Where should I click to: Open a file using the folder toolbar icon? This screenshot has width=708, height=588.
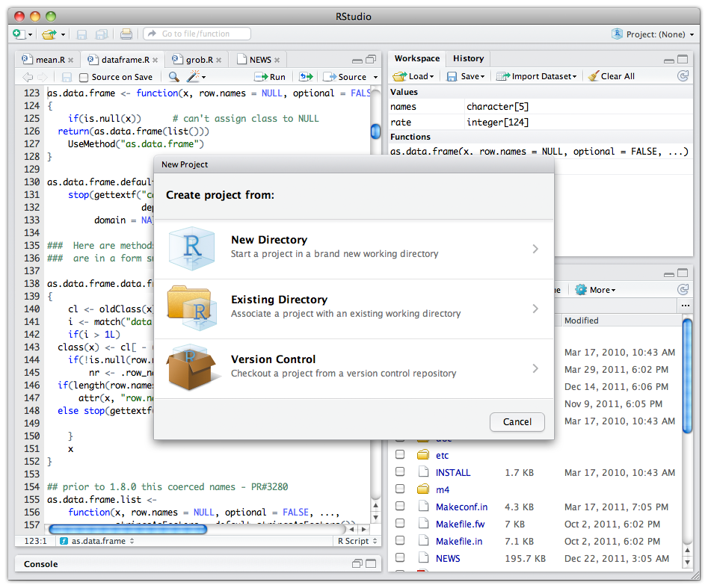(46, 34)
